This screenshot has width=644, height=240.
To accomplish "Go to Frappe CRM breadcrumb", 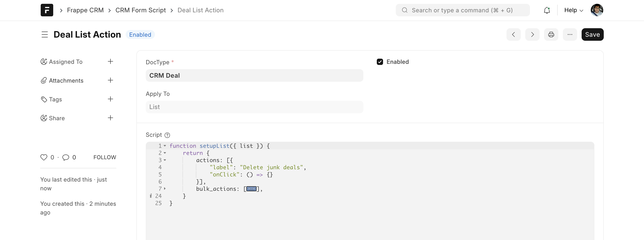I will click(x=85, y=10).
